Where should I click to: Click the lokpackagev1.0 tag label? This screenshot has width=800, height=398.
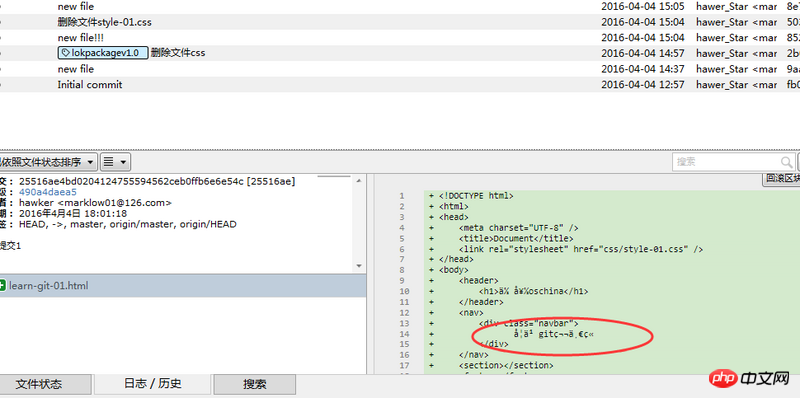pos(103,53)
